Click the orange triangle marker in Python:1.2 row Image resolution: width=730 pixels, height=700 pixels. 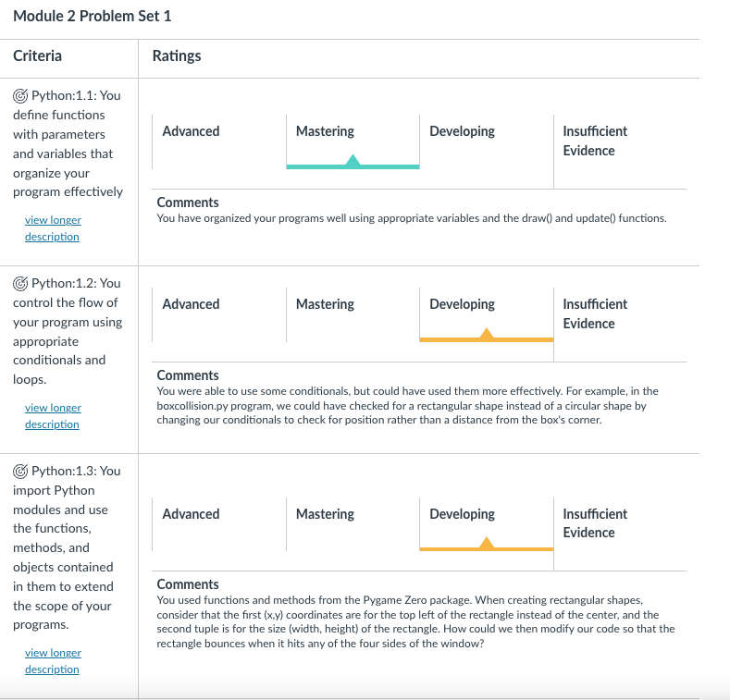487,334
